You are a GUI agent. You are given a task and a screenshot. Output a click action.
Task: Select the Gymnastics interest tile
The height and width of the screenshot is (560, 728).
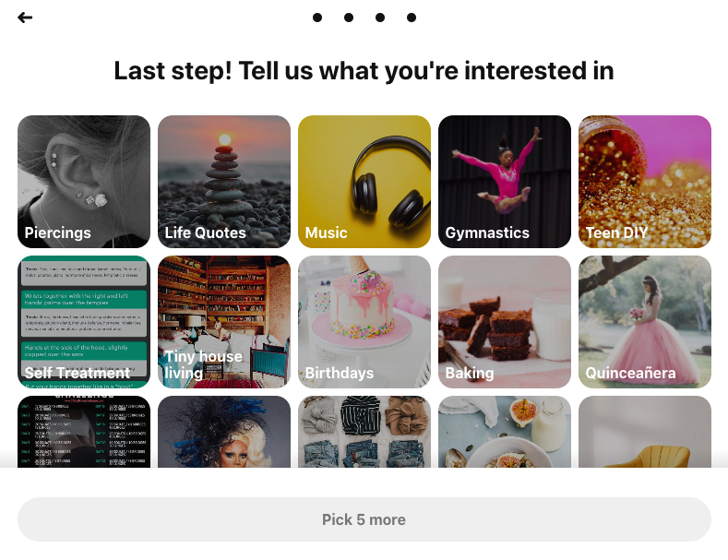[505, 182]
